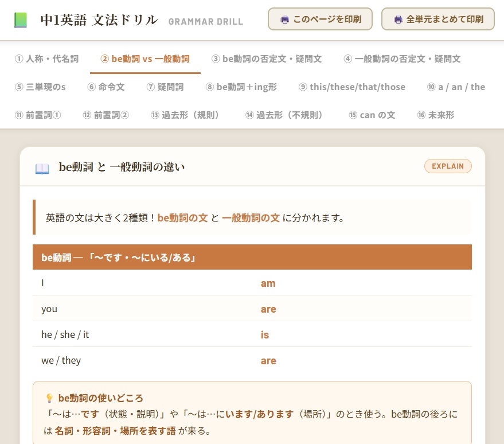Click the table header be動詞 —「〜です・〜にいる/ある」
Image resolution: width=504 pixels, height=444 pixels.
(252, 257)
